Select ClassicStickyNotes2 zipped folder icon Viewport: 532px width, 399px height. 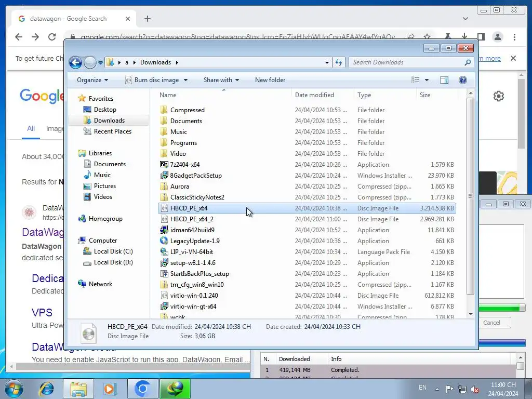[x=164, y=197]
